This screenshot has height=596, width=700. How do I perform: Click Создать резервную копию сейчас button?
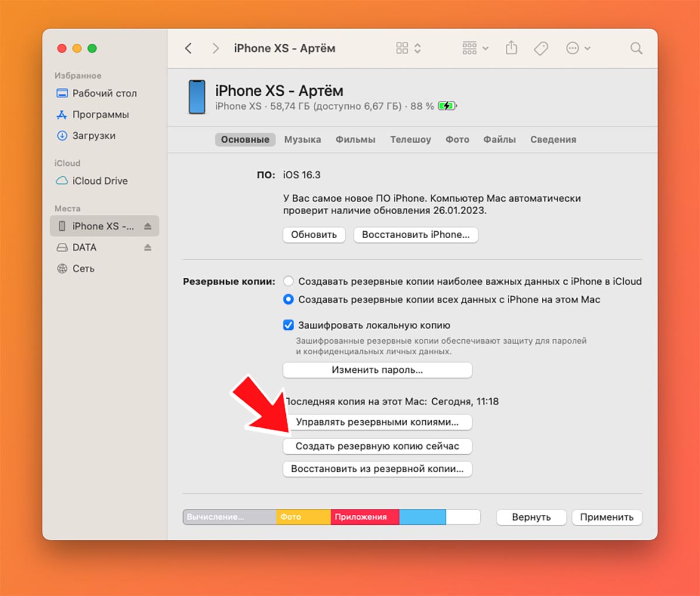377,446
